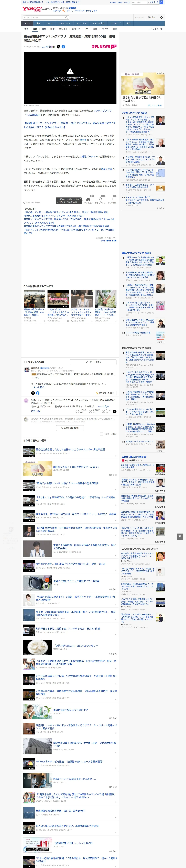
Task: Expand replies via 返信 10件
Action: click(x=35, y=411)
